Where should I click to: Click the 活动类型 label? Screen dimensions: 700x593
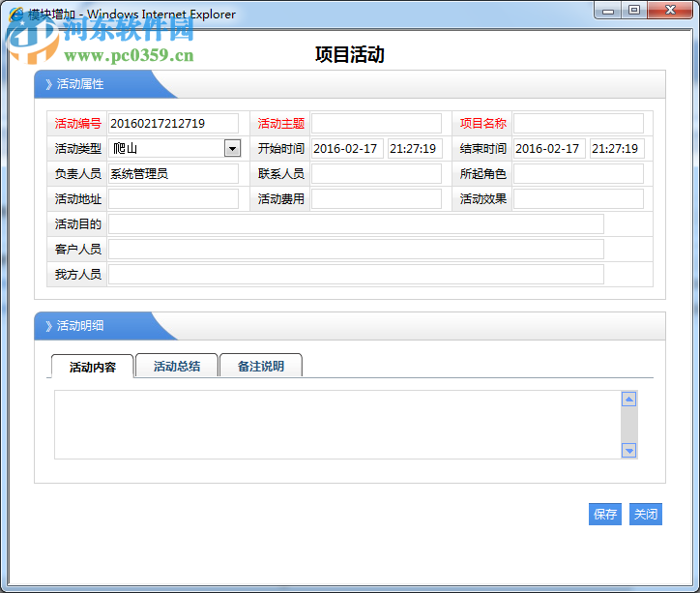pyautogui.click(x=77, y=148)
